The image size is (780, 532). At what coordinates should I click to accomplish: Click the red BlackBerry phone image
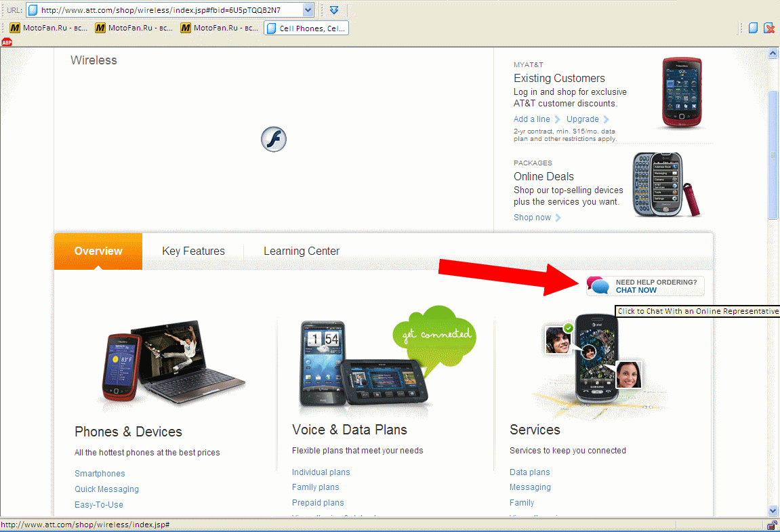(682, 93)
